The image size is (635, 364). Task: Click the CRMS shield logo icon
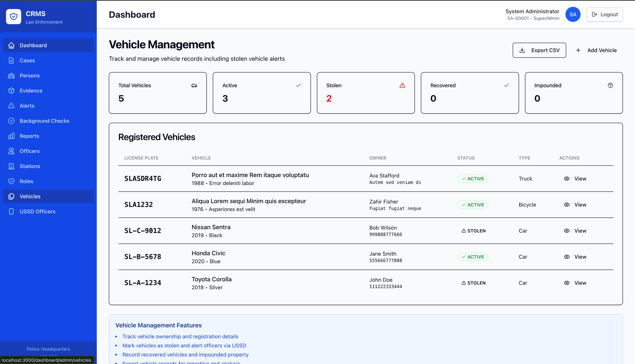point(13,17)
